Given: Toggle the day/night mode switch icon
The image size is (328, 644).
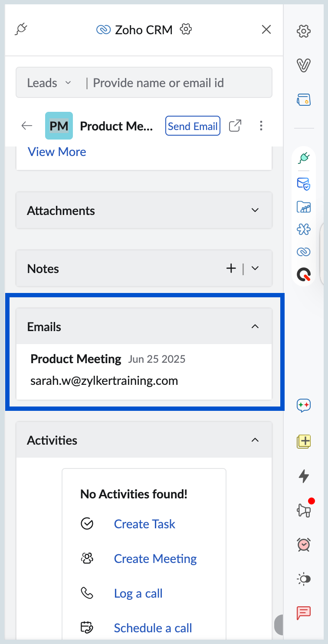Looking at the screenshot, I should point(304,579).
